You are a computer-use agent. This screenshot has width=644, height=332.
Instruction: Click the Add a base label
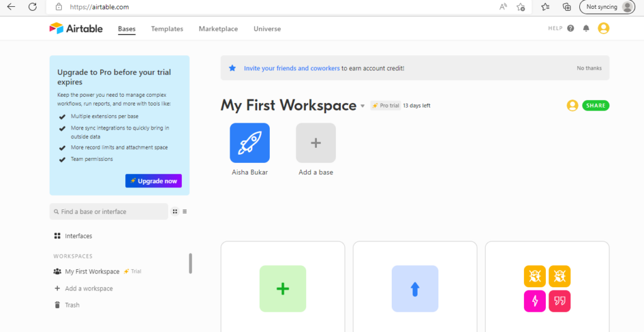(x=316, y=172)
